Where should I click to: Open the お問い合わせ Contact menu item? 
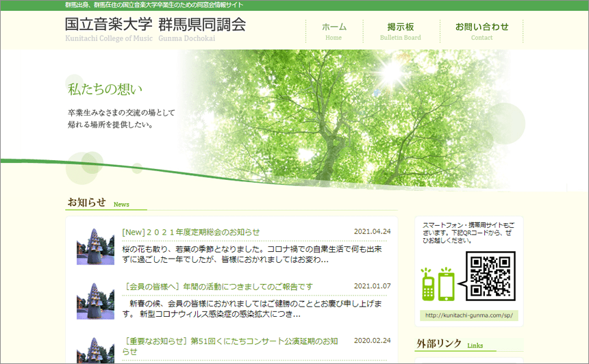[481, 31]
